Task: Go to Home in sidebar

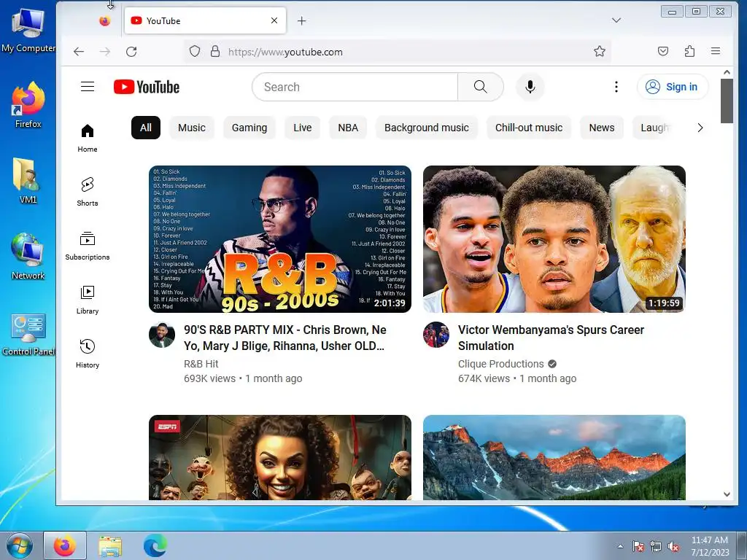Action: click(88, 138)
